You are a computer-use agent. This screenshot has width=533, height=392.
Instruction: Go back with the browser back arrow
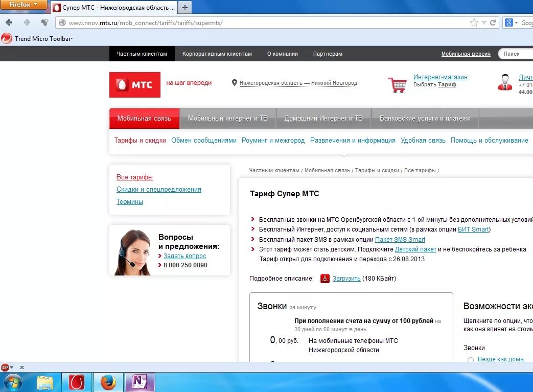(9, 23)
